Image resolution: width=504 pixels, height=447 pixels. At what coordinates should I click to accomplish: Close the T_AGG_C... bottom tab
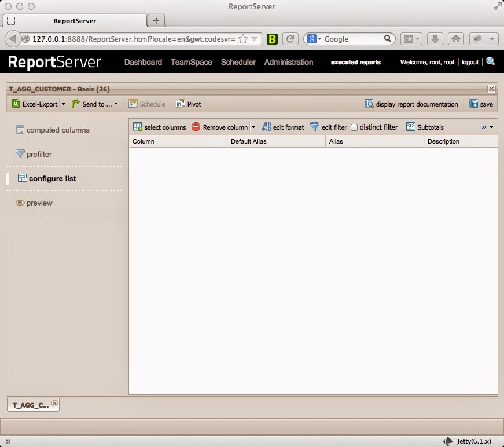click(54, 403)
